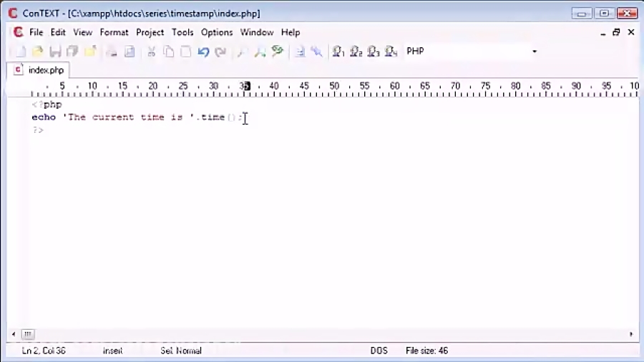Click the Paste toolbar icon
Screen dimensions: 644x362
click(185, 52)
